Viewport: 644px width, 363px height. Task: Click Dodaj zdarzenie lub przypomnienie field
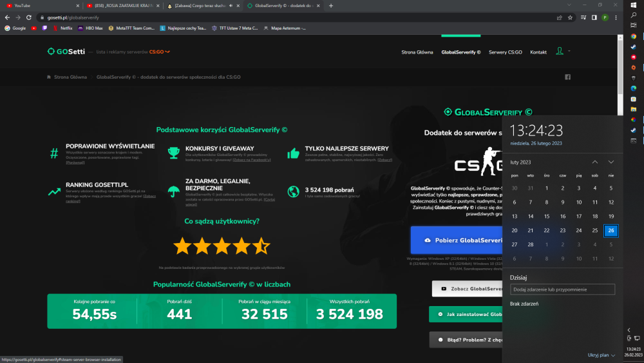pyautogui.click(x=562, y=289)
